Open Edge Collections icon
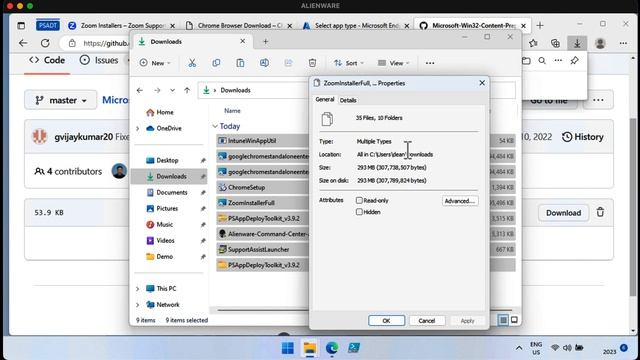The width and height of the screenshot is (640, 360). (x=555, y=43)
